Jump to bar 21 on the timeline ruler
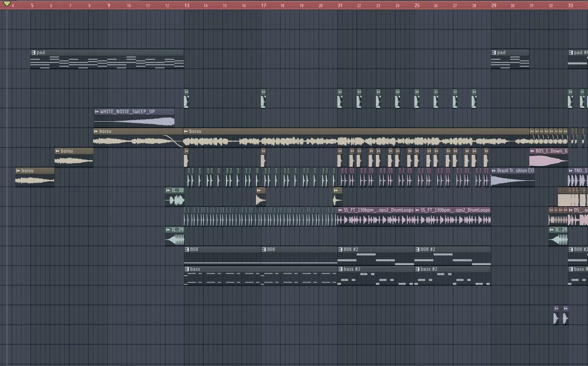This screenshot has height=366, width=588. pyautogui.click(x=340, y=5)
